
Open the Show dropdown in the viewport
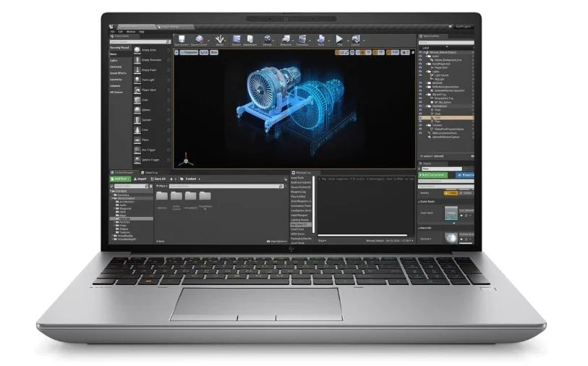(214, 53)
